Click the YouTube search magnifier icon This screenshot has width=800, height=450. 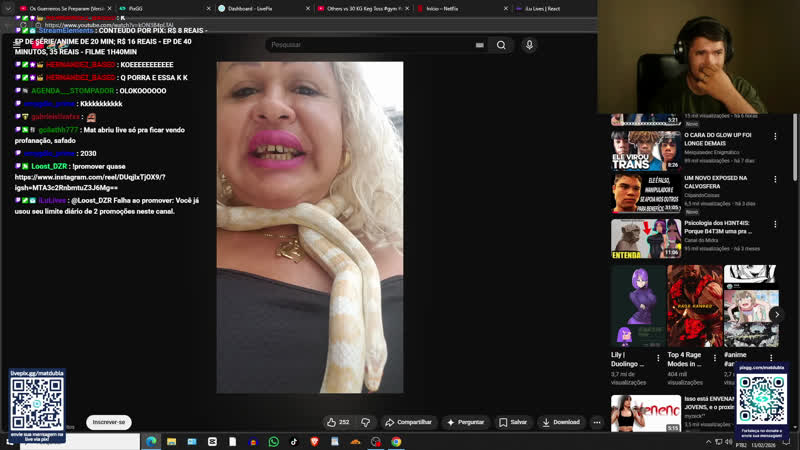501,45
